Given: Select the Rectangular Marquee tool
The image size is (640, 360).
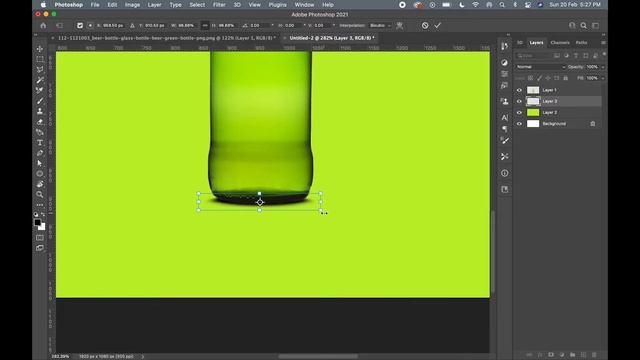Looking at the screenshot, I should pos(40,59).
